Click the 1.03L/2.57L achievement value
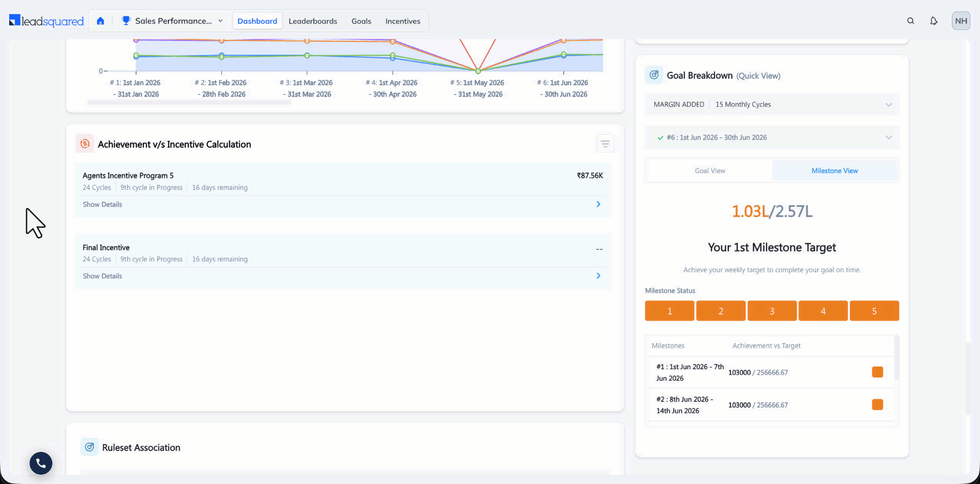This screenshot has height=484, width=980. (x=772, y=211)
